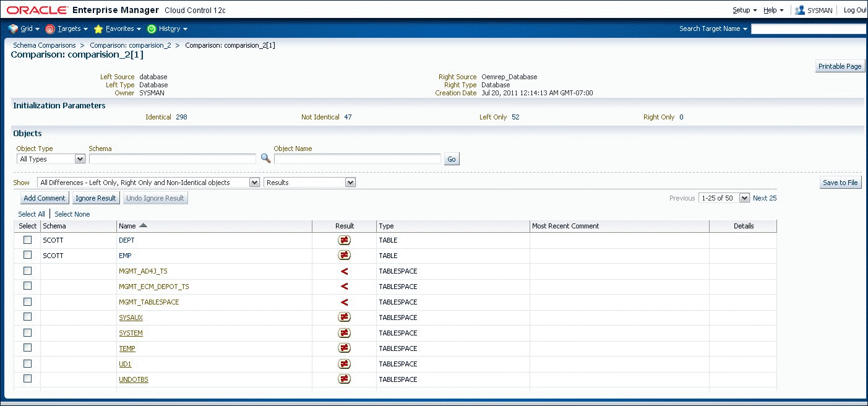Viewport: 868px width, 406px height.
Task: Check the box for DEPT row
Action: click(x=27, y=240)
